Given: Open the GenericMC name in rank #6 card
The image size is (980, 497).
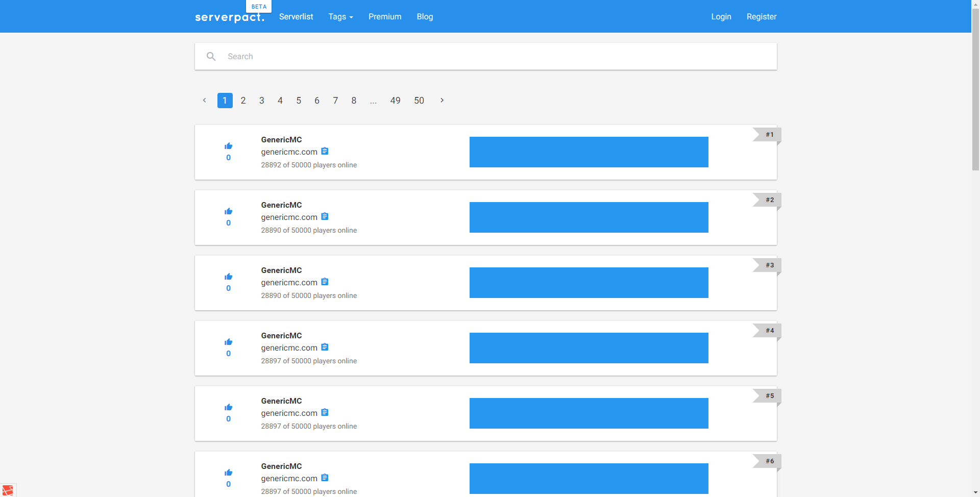Looking at the screenshot, I should [x=281, y=466].
